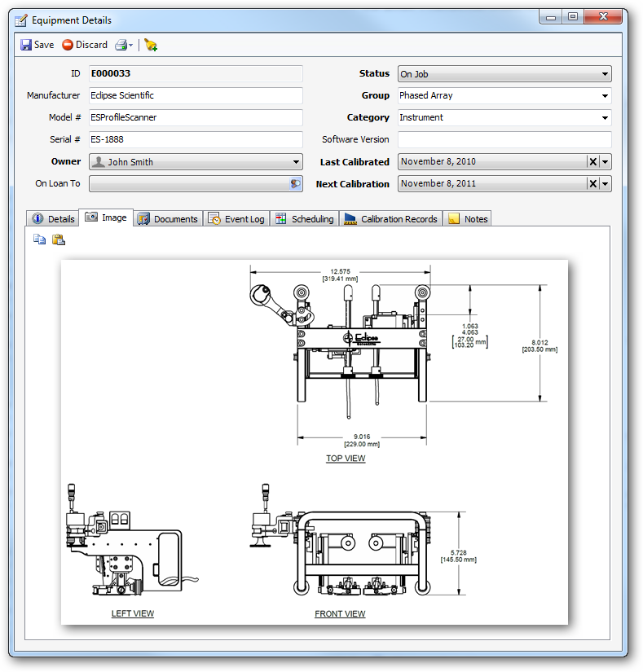Click the add tag icon in toolbar
The image size is (643, 672).
[x=151, y=45]
